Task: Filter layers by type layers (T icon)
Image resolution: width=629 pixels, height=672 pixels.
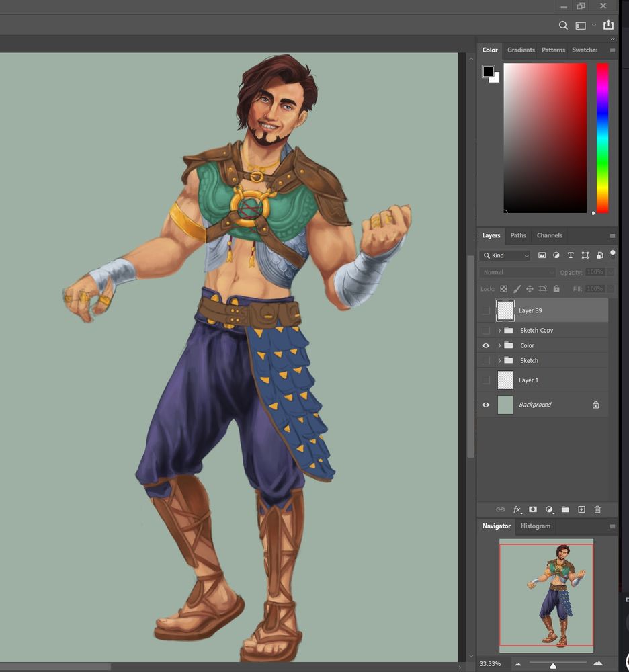Action: click(x=571, y=255)
